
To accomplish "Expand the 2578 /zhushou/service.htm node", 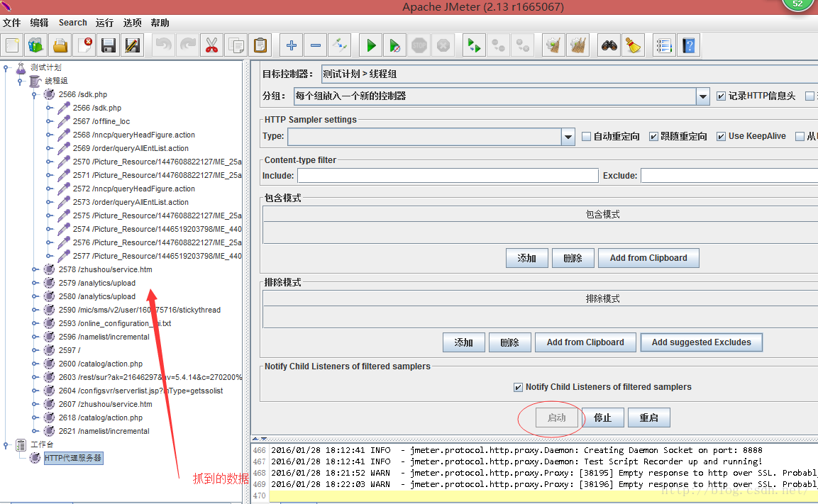I will tap(35, 269).
